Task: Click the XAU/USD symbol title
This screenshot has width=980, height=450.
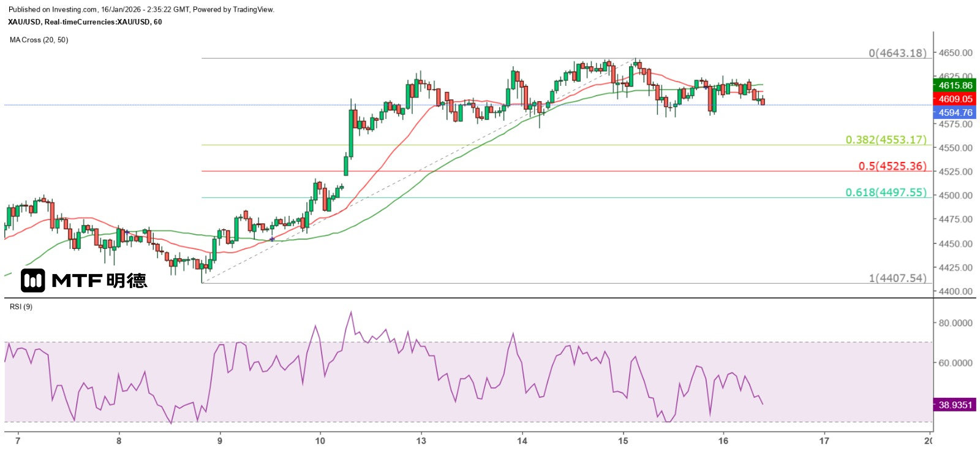Action: 85,22
